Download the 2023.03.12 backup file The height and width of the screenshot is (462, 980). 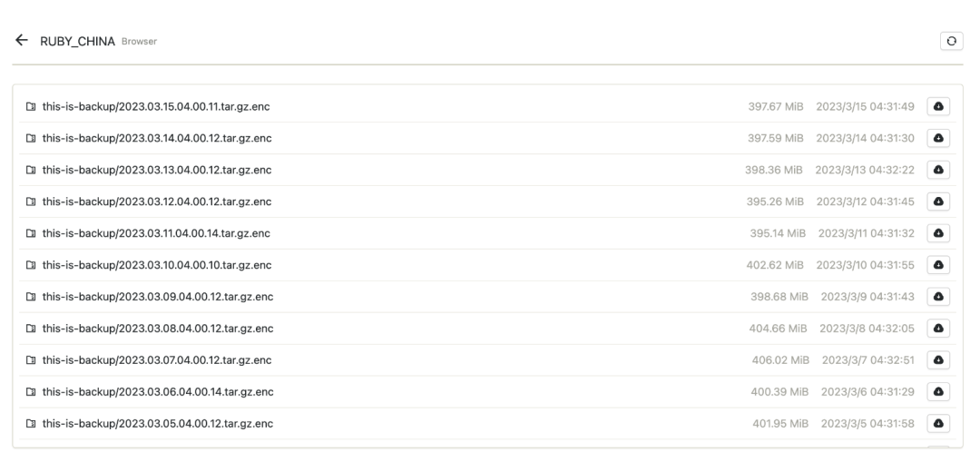click(x=938, y=202)
